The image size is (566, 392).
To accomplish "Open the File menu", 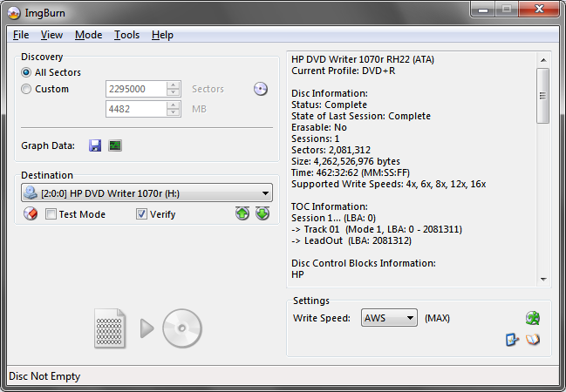I will tap(21, 35).
